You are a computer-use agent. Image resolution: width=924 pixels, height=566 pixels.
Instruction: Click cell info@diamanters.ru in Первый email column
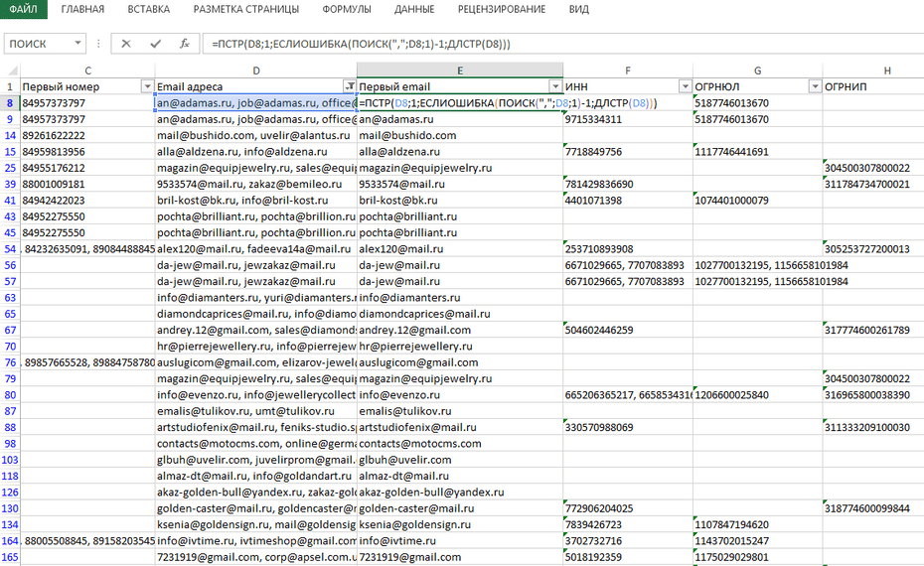click(460, 298)
